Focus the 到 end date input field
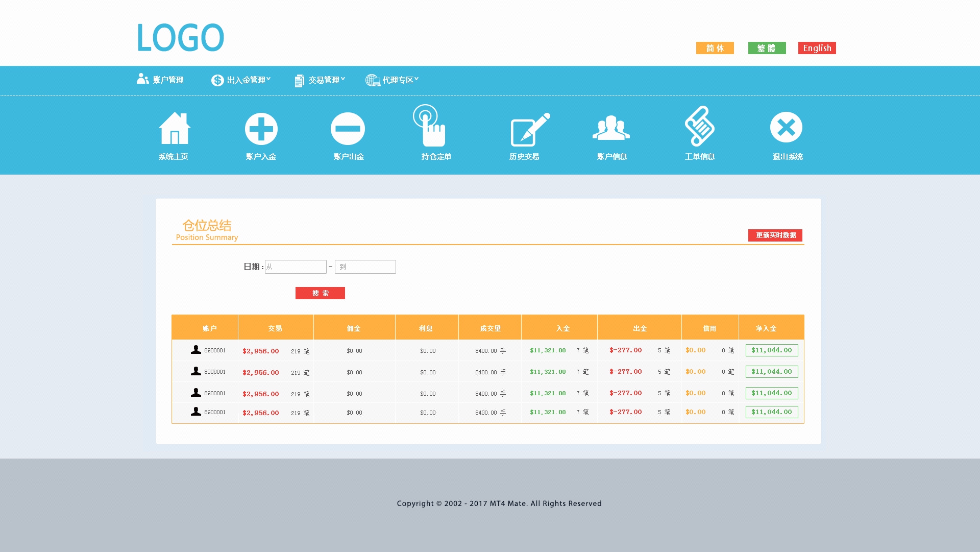The image size is (980, 552). point(365,267)
